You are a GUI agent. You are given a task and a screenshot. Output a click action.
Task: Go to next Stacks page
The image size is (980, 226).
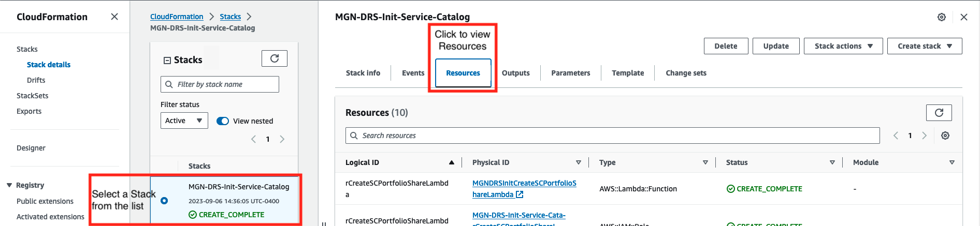point(282,139)
